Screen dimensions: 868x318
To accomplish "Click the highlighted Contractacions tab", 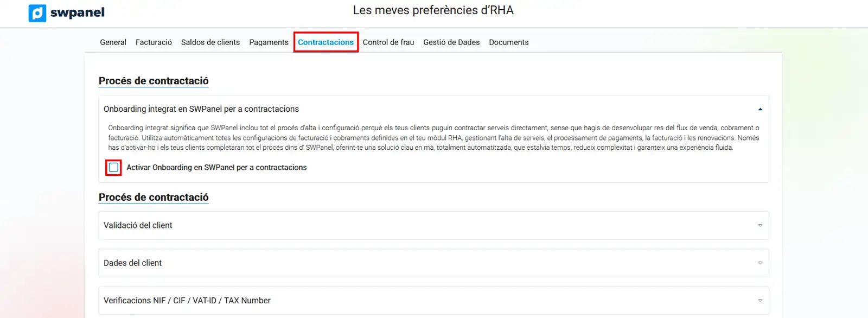I will (325, 42).
